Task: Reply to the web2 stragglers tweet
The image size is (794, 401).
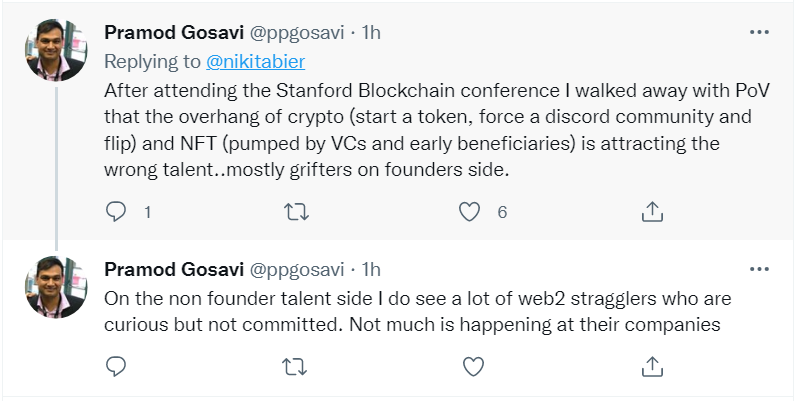Action: coord(117,365)
